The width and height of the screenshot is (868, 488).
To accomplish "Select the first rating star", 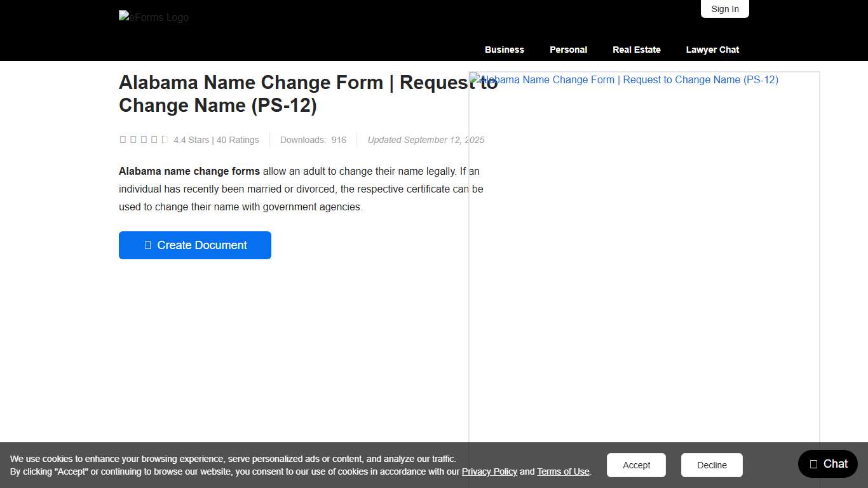I will tap(123, 139).
